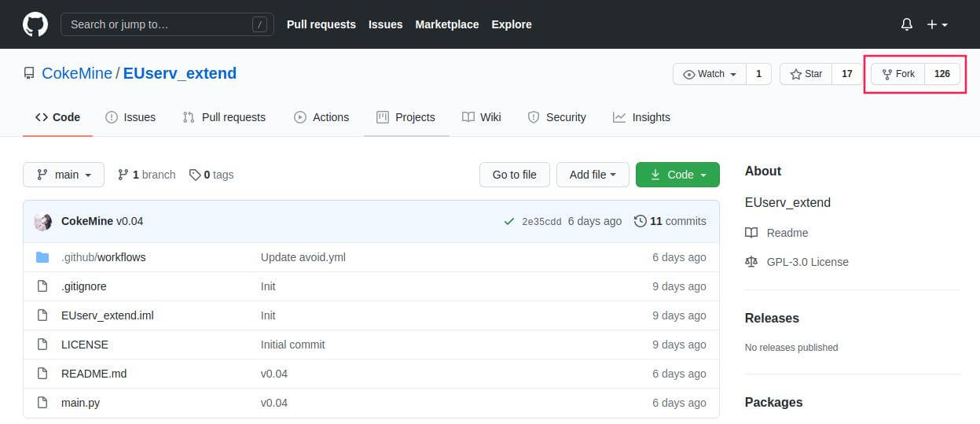
Task: Open the Watch dropdown
Action: coord(710,74)
